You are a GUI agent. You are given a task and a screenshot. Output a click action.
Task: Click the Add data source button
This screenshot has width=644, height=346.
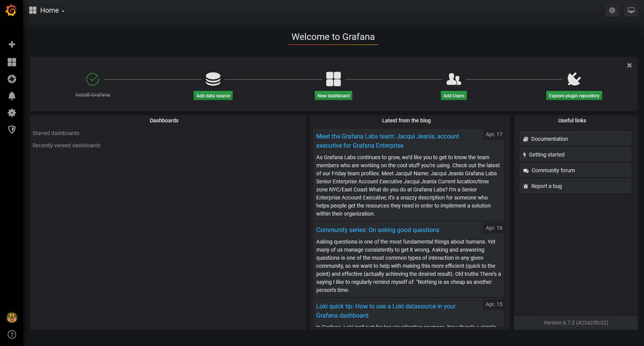pos(213,96)
